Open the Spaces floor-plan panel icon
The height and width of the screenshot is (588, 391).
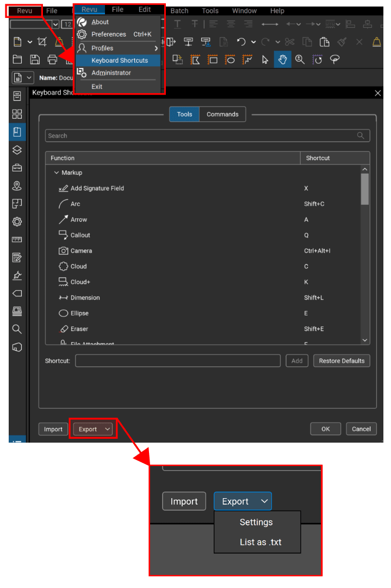point(17,204)
